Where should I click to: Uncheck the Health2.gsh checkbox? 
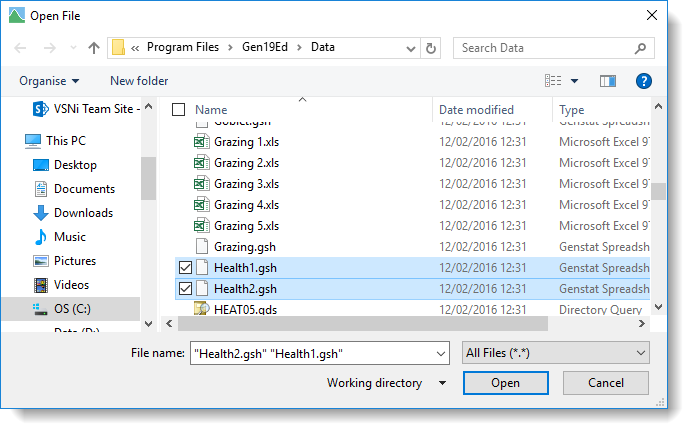184,289
